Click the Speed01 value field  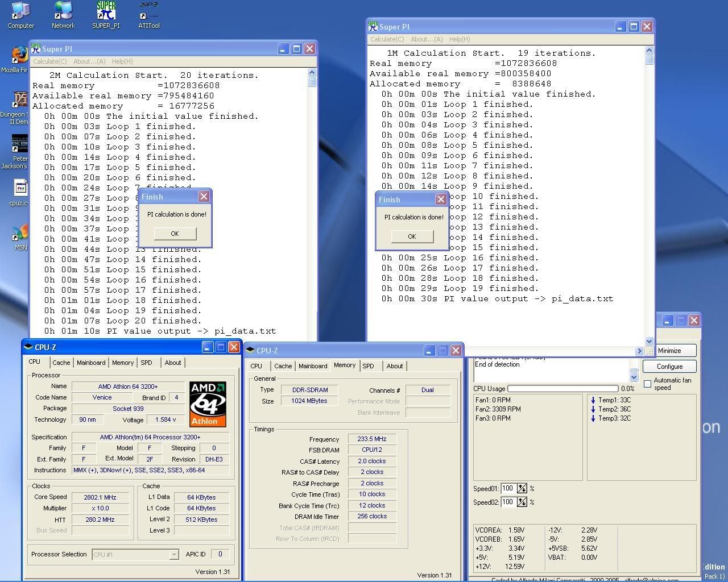pos(508,489)
